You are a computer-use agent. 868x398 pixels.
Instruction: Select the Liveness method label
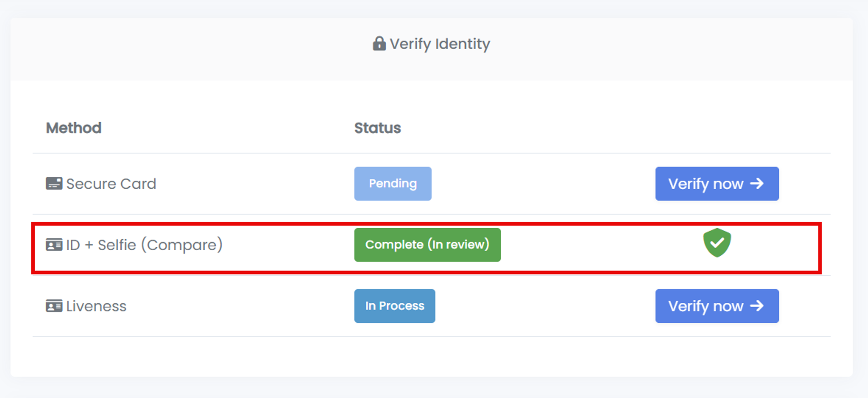(x=96, y=306)
